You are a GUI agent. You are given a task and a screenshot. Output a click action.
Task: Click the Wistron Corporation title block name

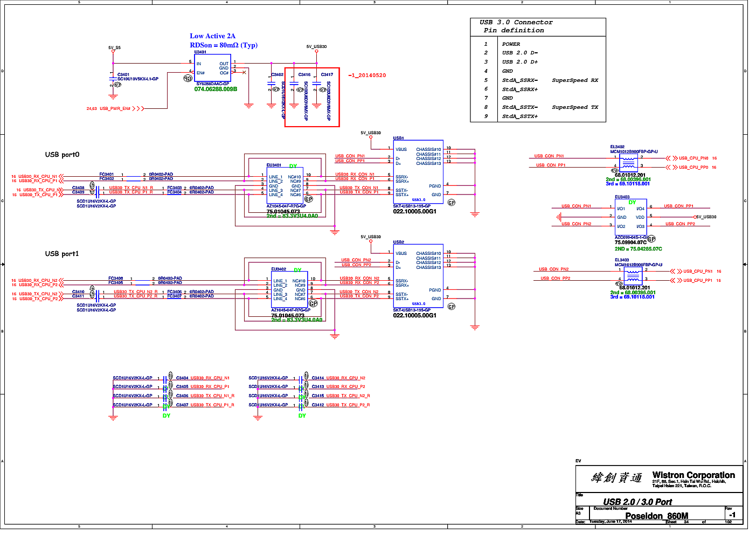(693, 475)
